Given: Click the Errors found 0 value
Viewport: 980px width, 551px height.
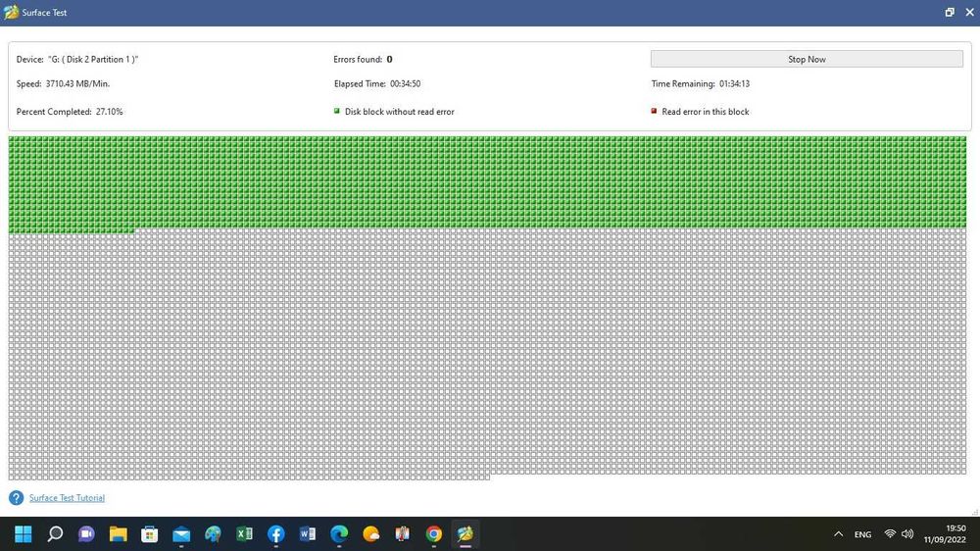Looking at the screenshot, I should pos(389,60).
